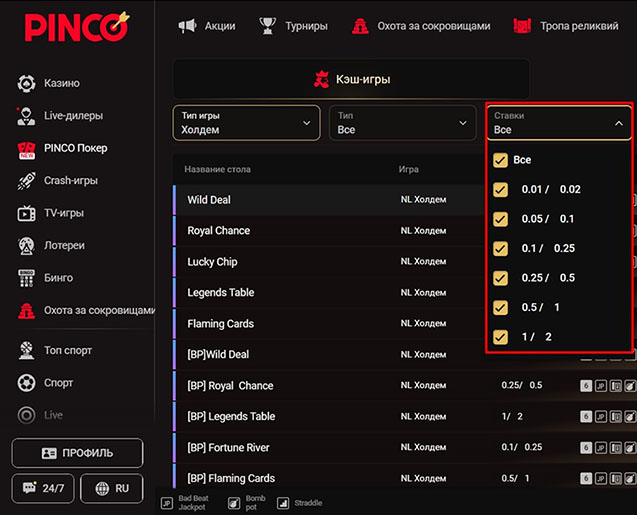Open 24/7 support chat button
Viewport: 637px width, 515px height.
[43, 488]
